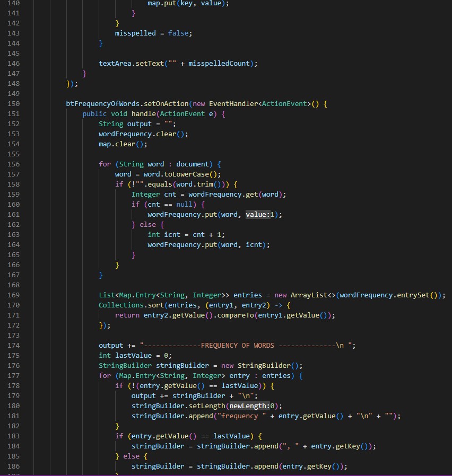Click 'getKey' on line 184

(x=348, y=446)
